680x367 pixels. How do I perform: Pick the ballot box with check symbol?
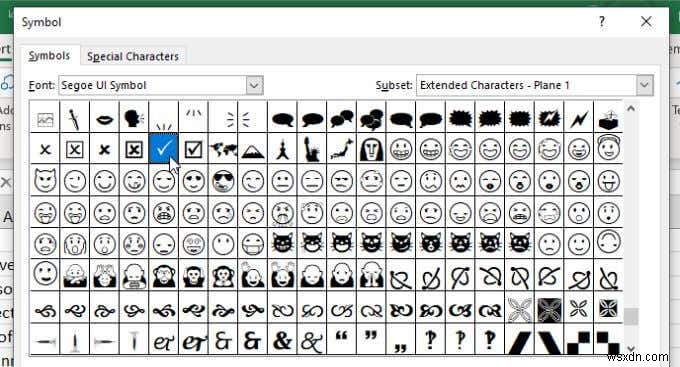pos(193,149)
